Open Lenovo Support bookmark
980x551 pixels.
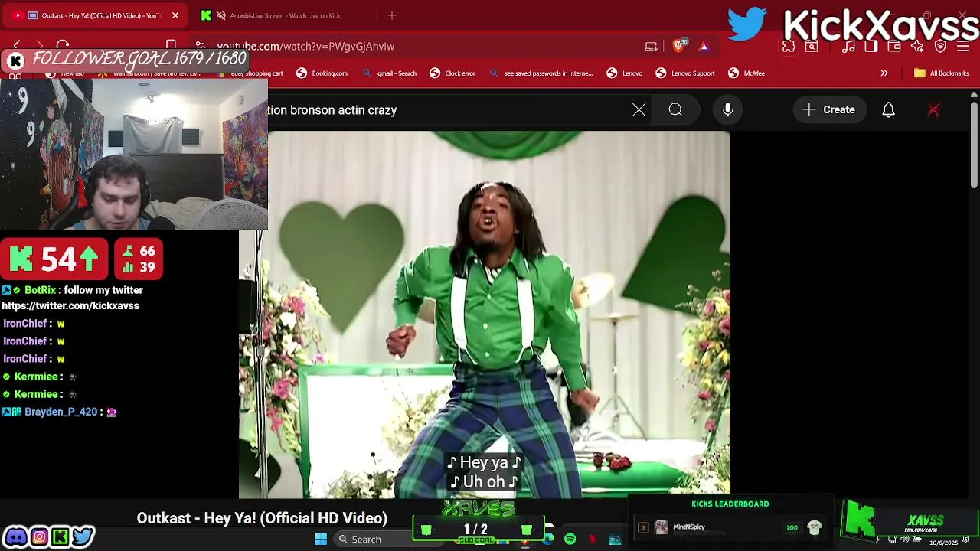685,73
